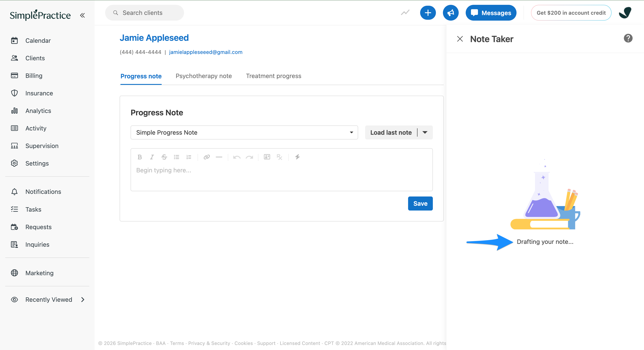Switch to the Progress note tab

pyautogui.click(x=141, y=76)
